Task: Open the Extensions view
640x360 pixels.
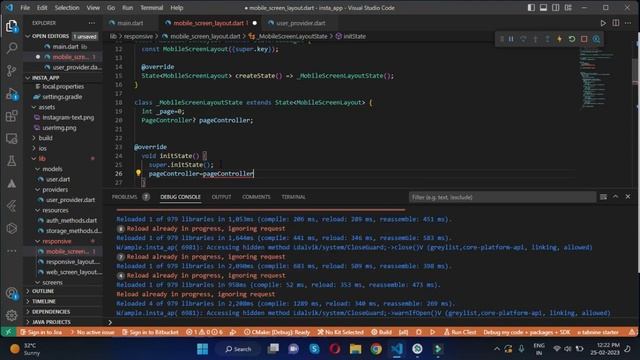Action: pyautogui.click(x=11, y=116)
